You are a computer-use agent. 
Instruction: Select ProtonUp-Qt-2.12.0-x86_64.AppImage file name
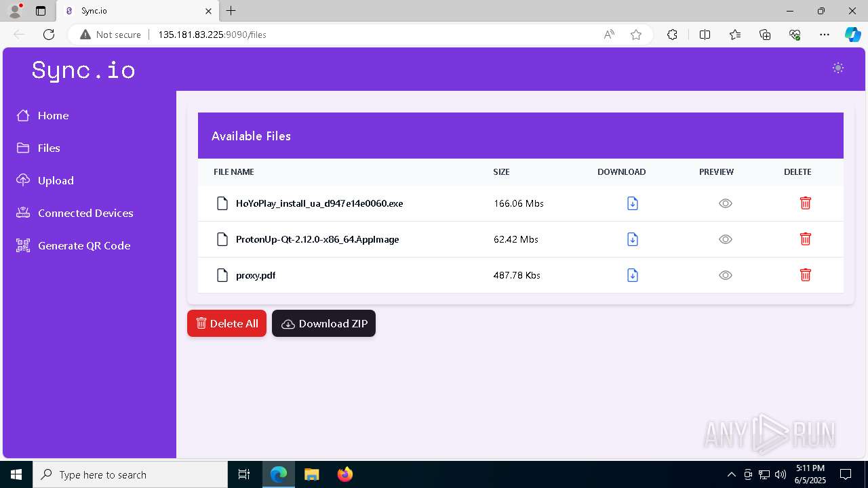(317, 239)
